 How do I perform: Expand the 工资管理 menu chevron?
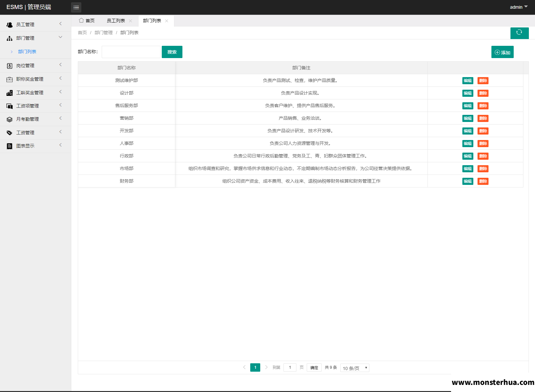click(x=60, y=132)
